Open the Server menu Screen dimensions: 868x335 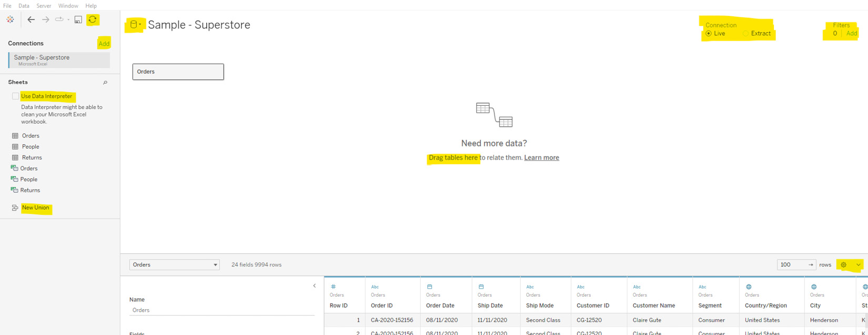pos(44,6)
